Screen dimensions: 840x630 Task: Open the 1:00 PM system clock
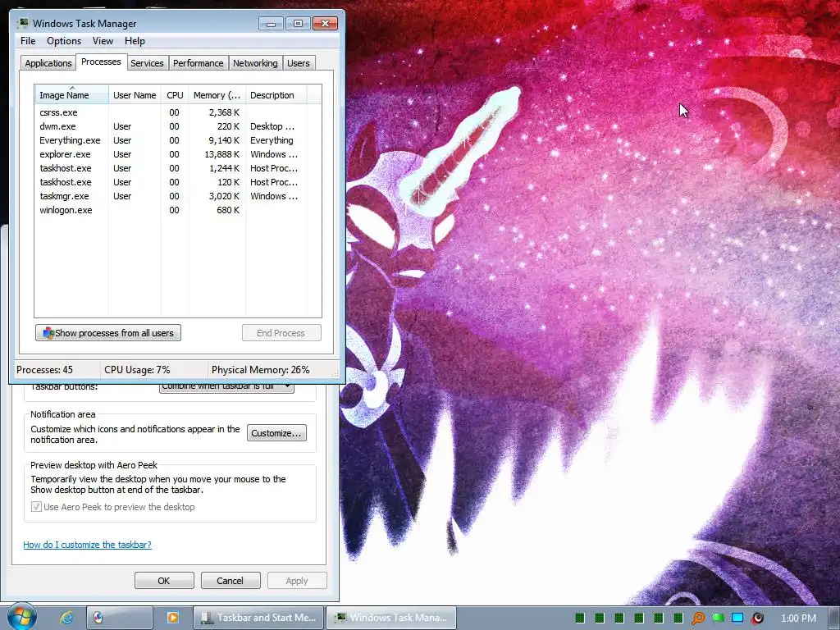tap(799, 619)
